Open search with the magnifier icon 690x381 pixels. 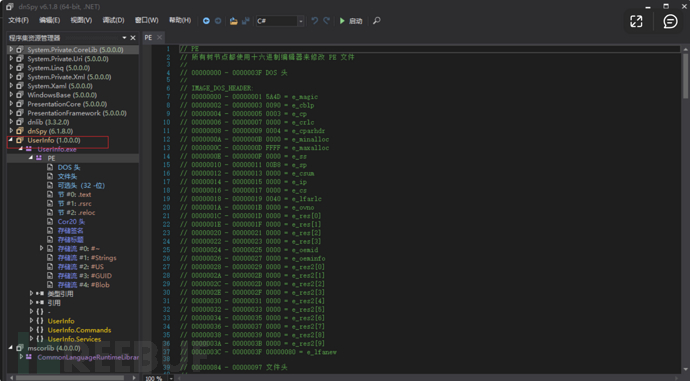point(377,21)
